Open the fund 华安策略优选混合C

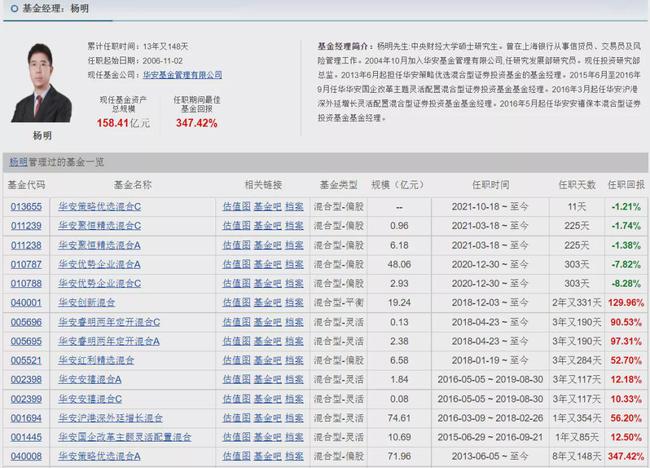[99, 207]
